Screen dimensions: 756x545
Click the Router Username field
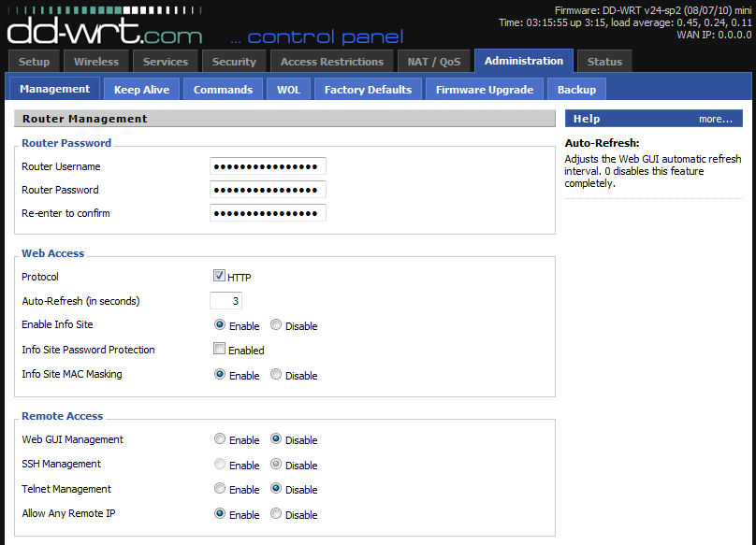coord(268,166)
